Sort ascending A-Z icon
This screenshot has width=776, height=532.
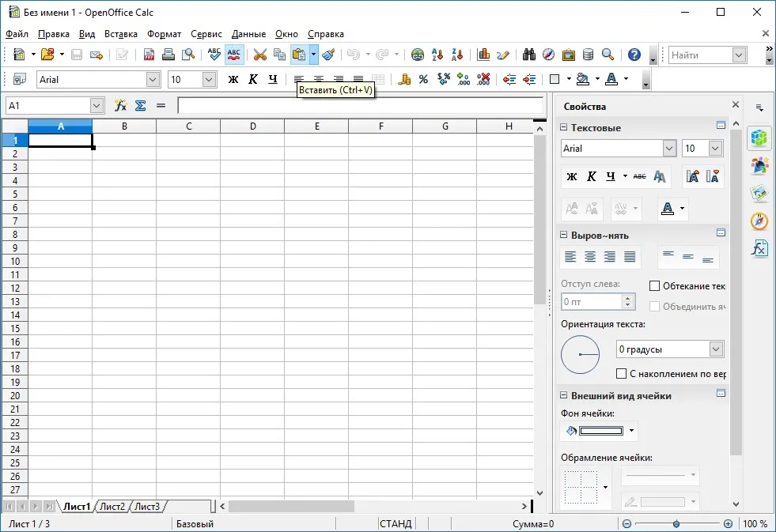click(437, 55)
